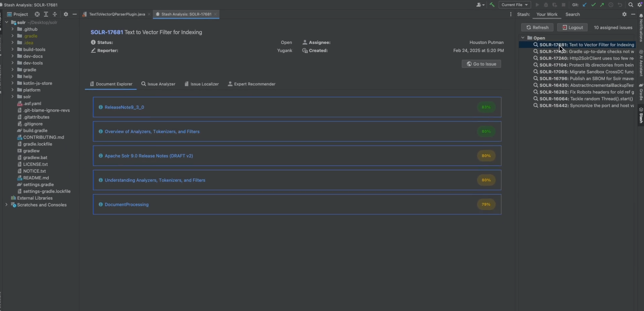Open the AI Assistant side panel
This screenshot has width=644, height=311.
(641, 63)
